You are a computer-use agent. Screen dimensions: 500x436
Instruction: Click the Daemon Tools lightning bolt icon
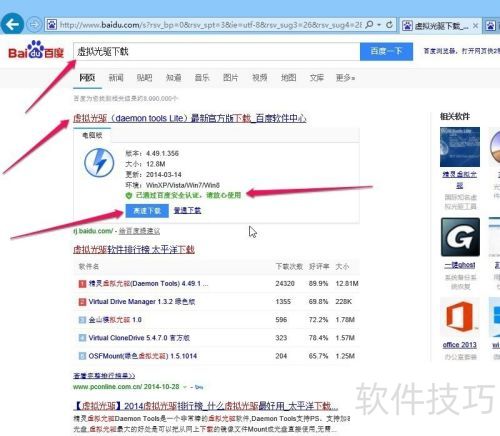pos(99,163)
